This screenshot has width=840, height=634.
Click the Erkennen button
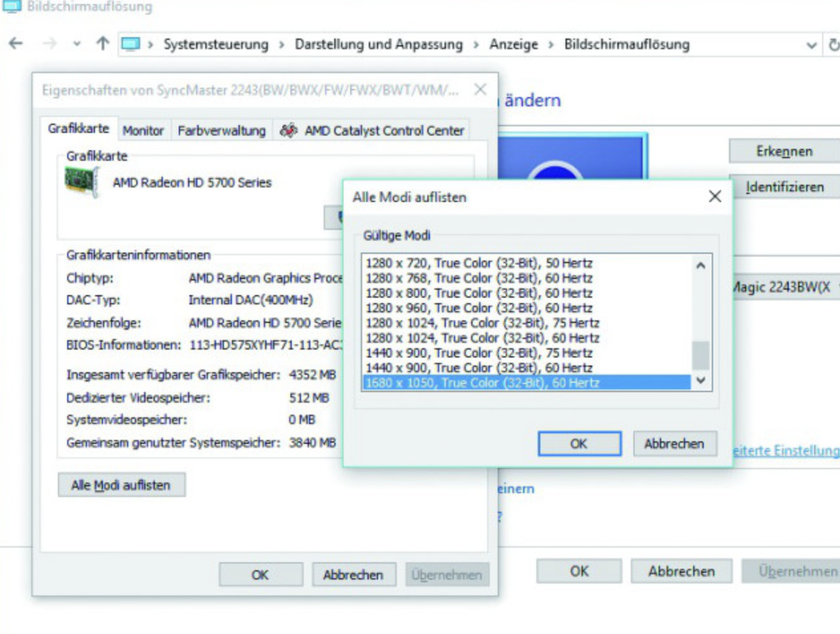click(784, 152)
